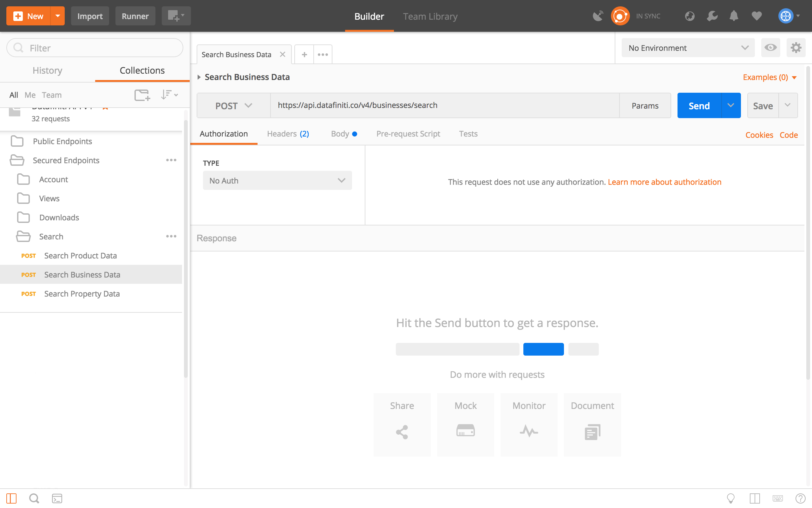
Task: Click the Cookies link
Action: 759,135
